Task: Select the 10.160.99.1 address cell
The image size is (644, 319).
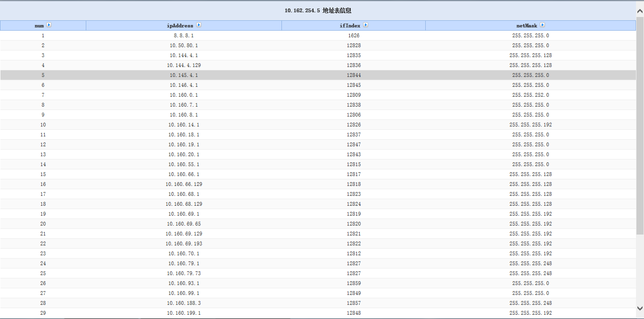Action: click(184, 293)
